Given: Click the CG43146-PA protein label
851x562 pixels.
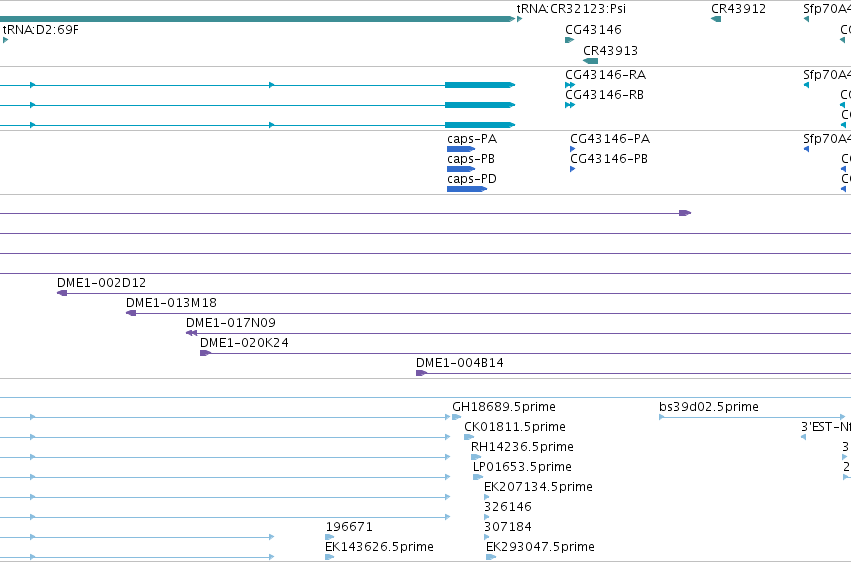Looking at the screenshot, I should (609, 139).
